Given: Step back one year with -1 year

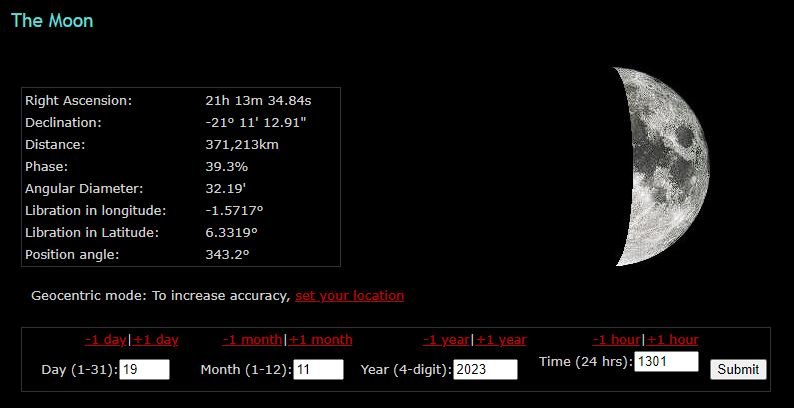Looking at the screenshot, I should pyautogui.click(x=446, y=340).
